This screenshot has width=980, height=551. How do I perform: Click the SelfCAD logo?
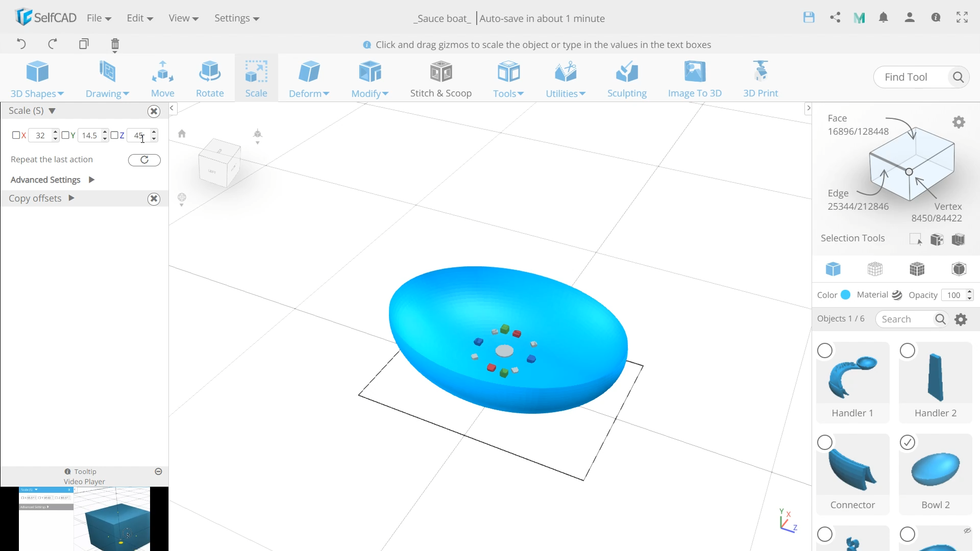pos(45,17)
